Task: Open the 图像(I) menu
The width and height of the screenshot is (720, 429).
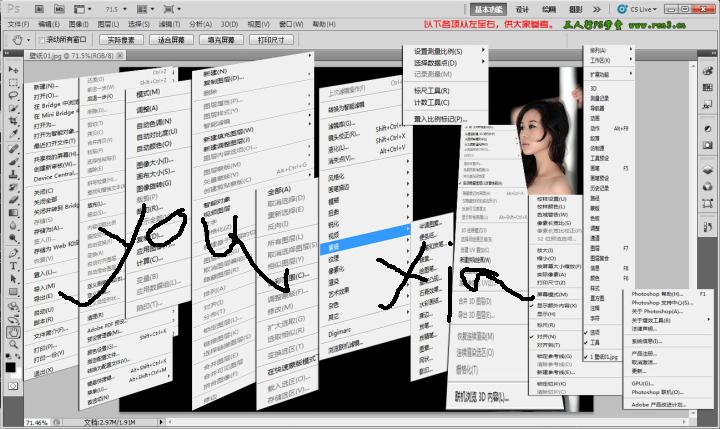Action: [79, 24]
